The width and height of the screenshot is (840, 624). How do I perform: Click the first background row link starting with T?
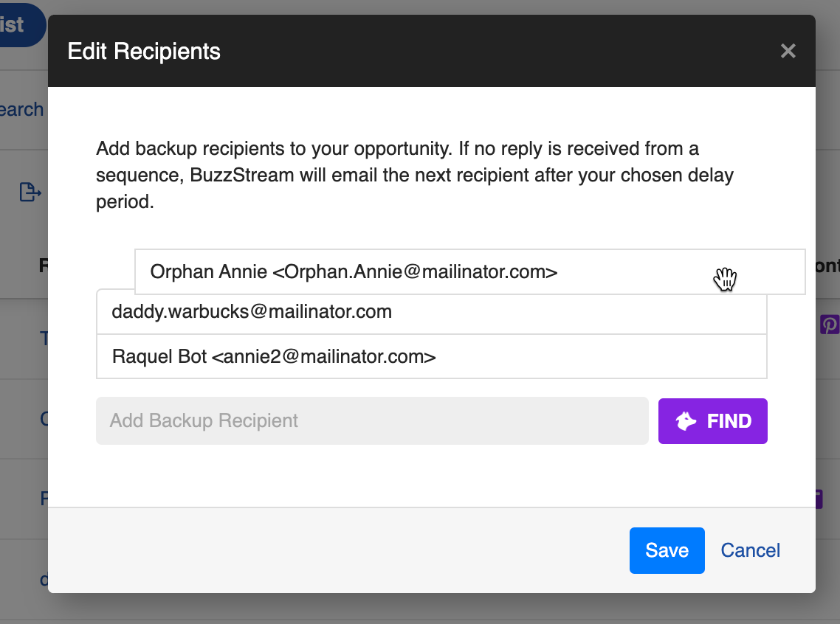click(x=44, y=338)
